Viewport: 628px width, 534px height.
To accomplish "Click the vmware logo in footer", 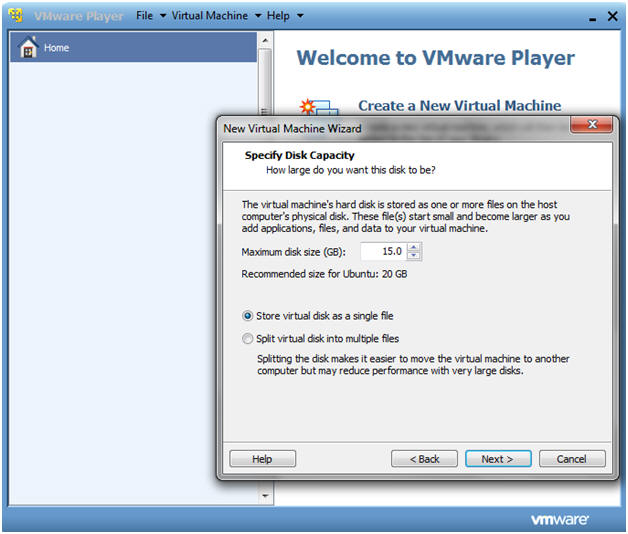I will 559,520.
